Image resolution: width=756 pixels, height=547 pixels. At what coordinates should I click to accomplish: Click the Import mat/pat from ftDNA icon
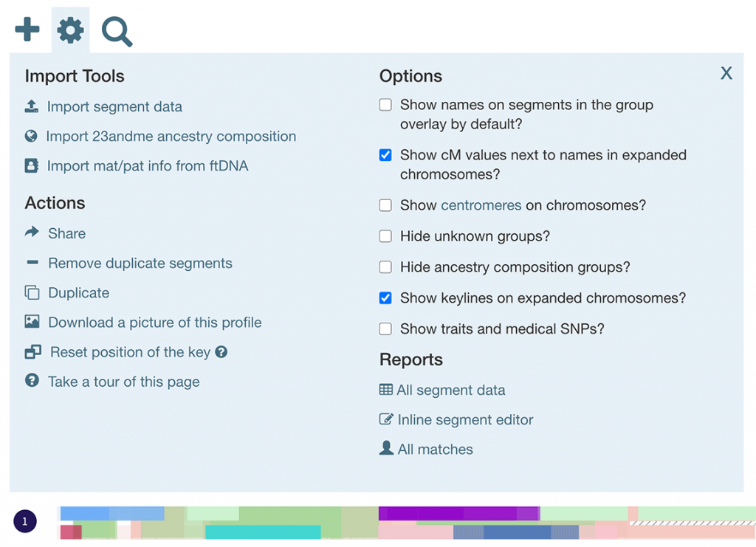pyautogui.click(x=31, y=165)
